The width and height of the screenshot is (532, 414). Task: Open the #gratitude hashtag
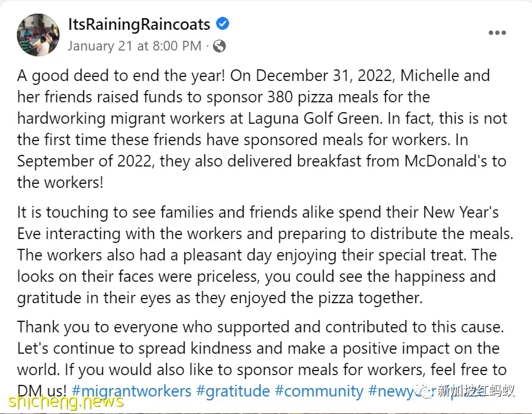[x=233, y=391]
